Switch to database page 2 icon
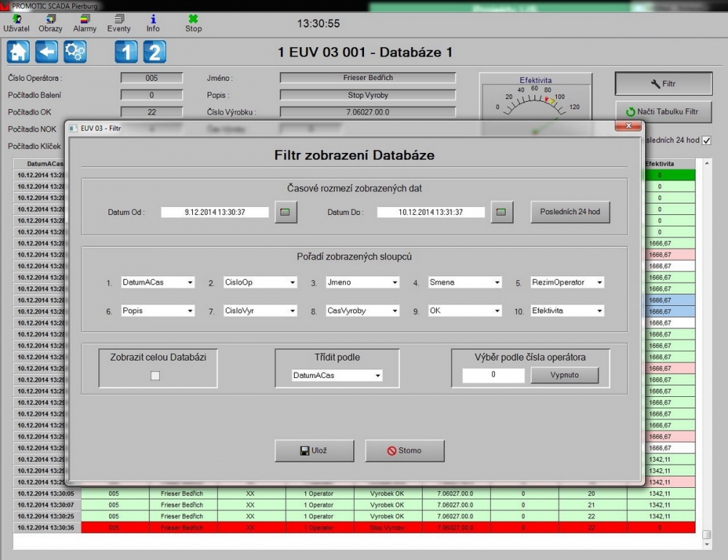This screenshot has height=560, width=728. click(154, 52)
